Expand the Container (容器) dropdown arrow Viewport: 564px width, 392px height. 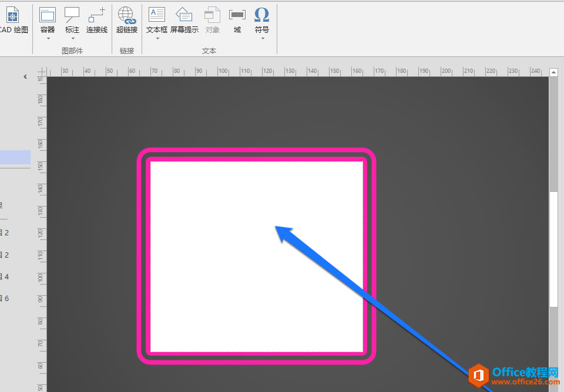(48, 39)
